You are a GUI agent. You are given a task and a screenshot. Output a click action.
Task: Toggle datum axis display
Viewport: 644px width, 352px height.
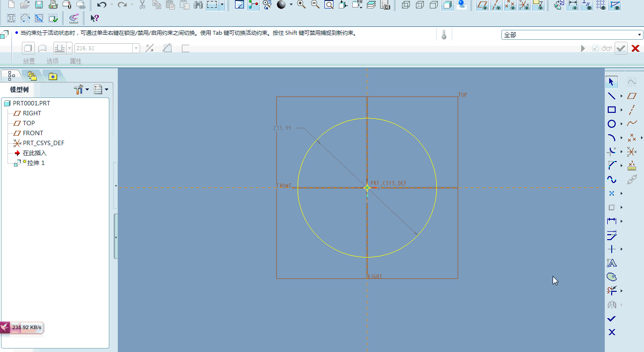pos(496,5)
